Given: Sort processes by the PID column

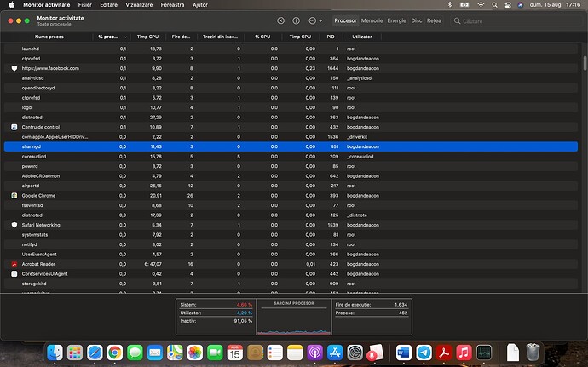Looking at the screenshot, I should [330, 37].
